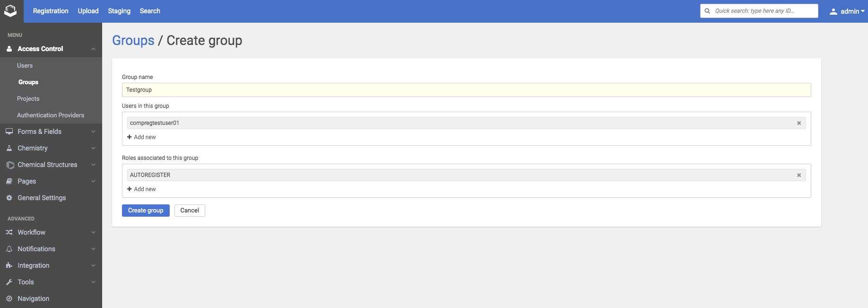Click the General Settings gear icon
Screen dimensions: 868x308
[9, 198]
